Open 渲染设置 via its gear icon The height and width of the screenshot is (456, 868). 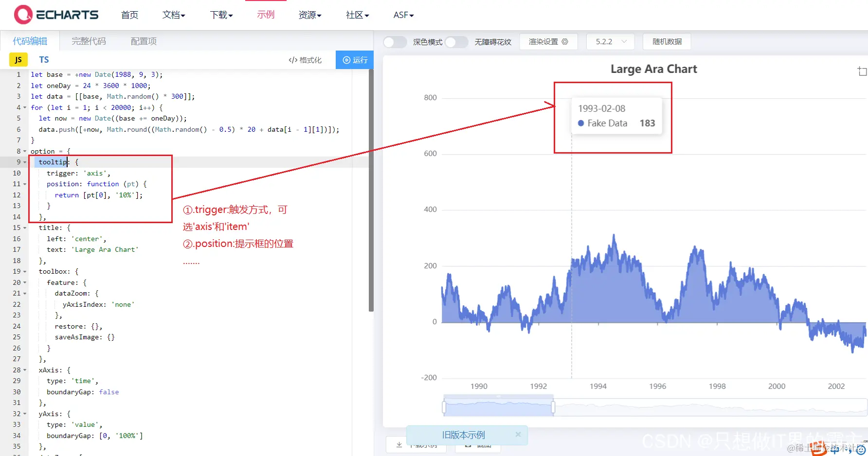(x=564, y=42)
